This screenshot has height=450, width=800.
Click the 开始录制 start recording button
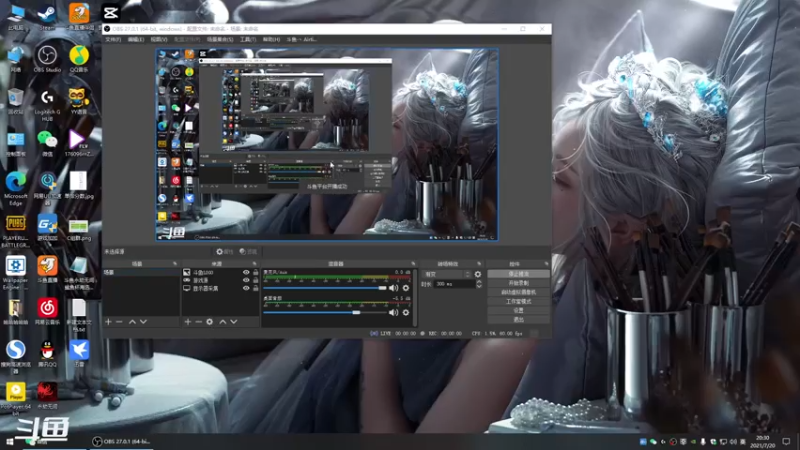point(518,283)
